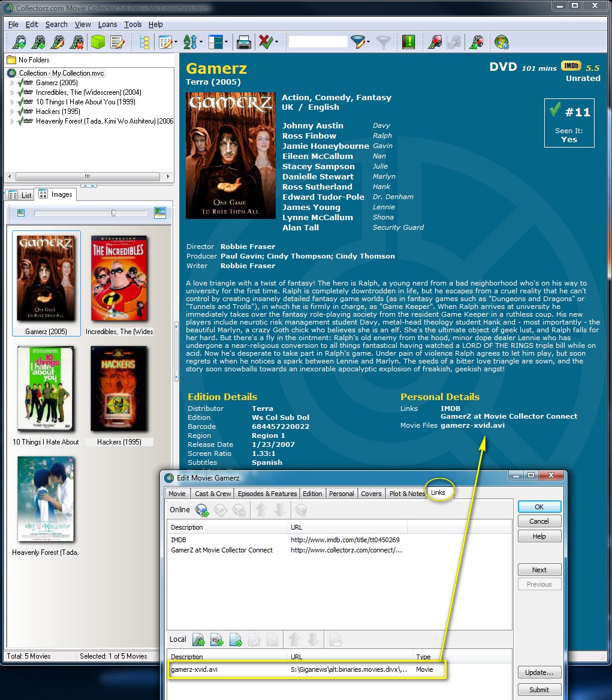Expand the Gamerz (2005) tree node

pos(12,83)
